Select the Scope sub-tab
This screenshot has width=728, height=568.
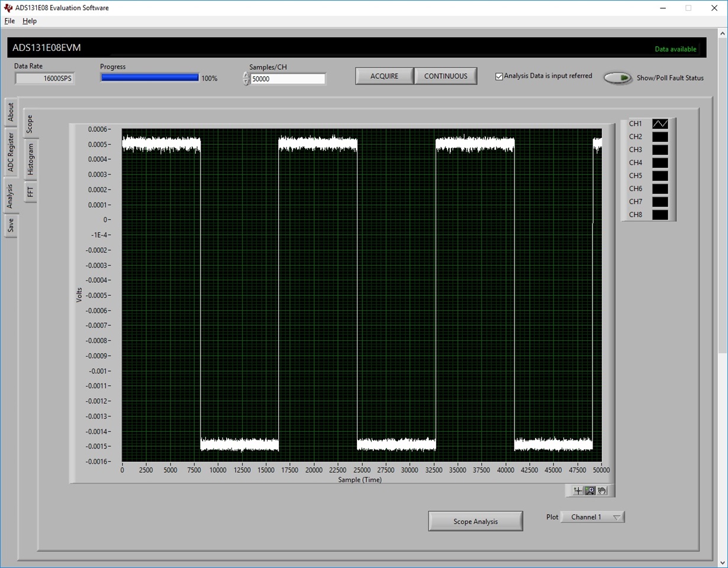(30, 124)
